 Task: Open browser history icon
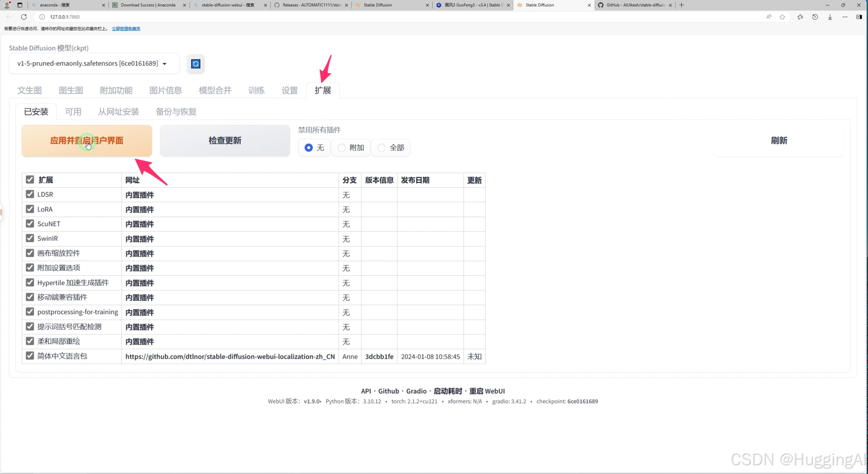click(815, 17)
